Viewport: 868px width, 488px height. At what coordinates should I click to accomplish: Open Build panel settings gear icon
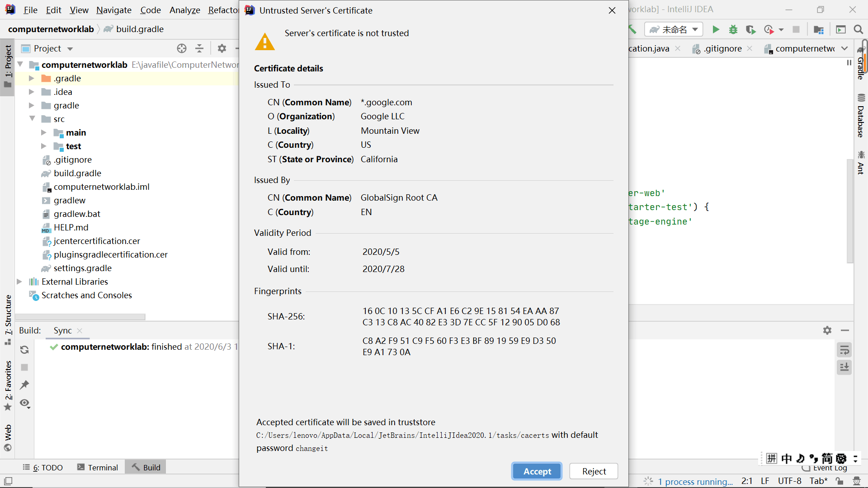[x=827, y=330]
